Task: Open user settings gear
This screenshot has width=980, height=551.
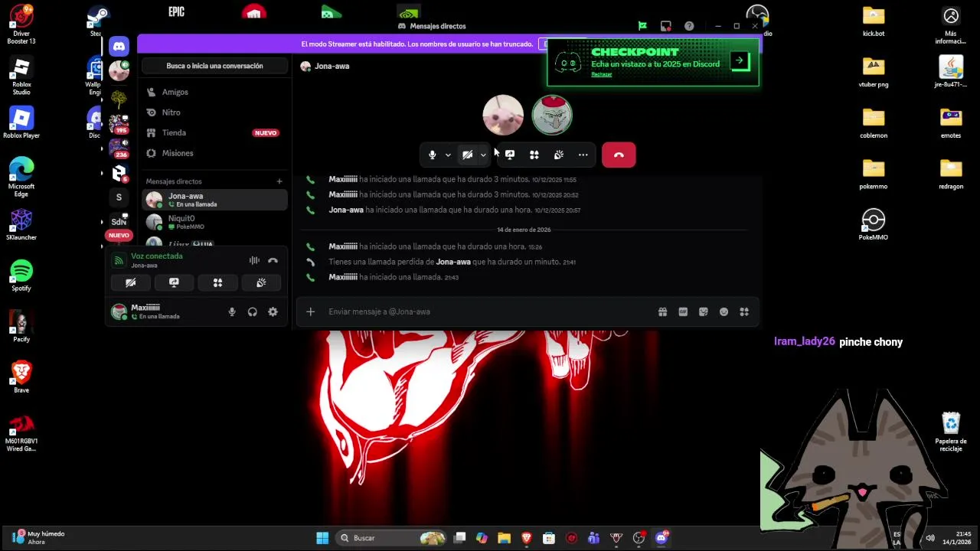Action: tap(273, 311)
